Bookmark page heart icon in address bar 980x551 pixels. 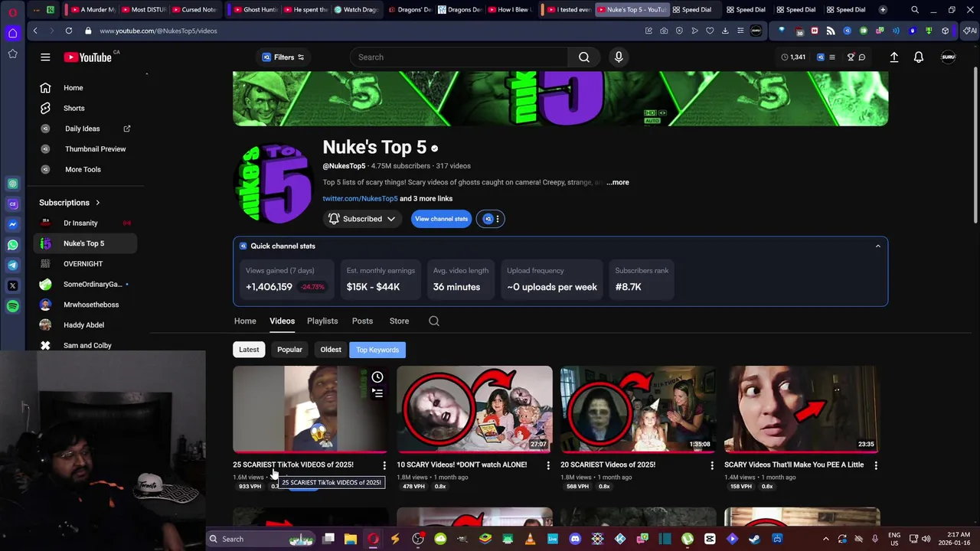point(710,31)
